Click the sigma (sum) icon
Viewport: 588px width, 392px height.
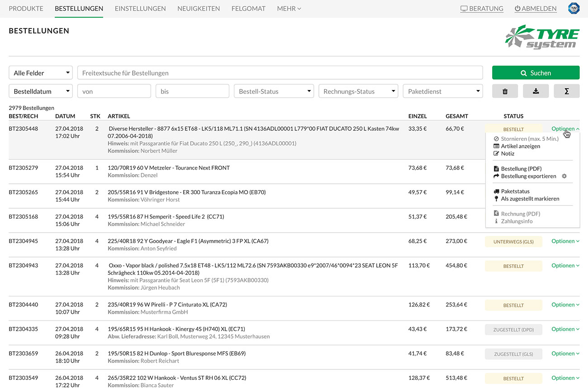pyautogui.click(x=567, y=91)
